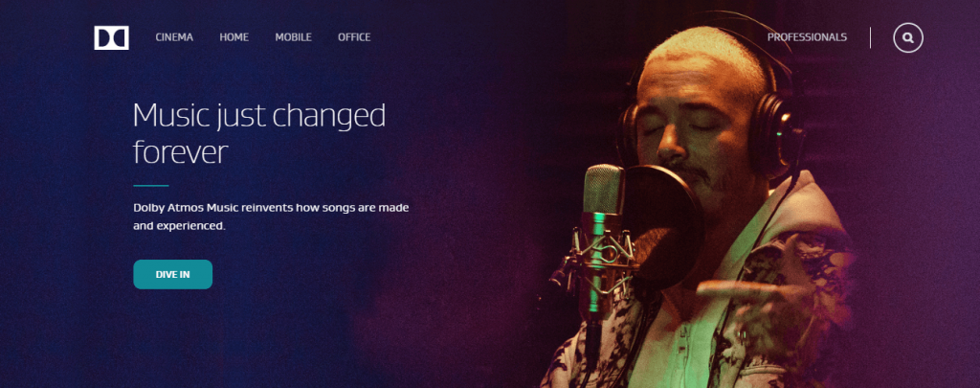This screenshot has height=388, width=980.
Task: Click the 'and experienced.' text line
Action: [179, 226]
